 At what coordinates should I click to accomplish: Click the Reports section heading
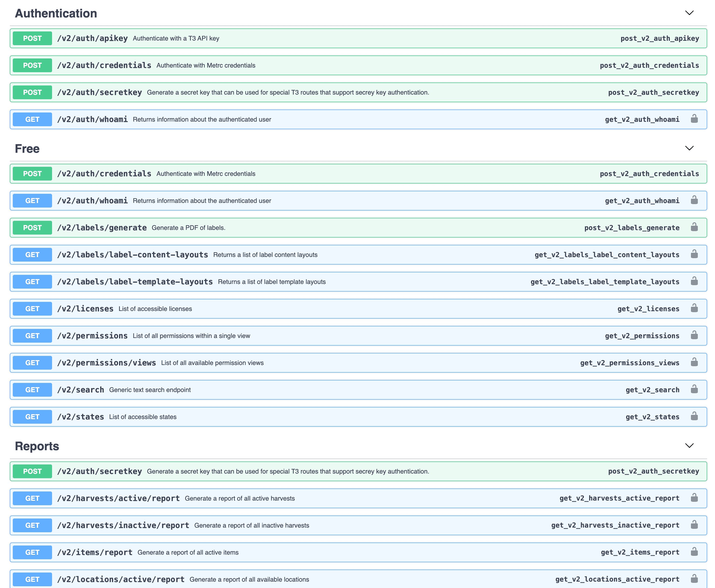(37, 446)
